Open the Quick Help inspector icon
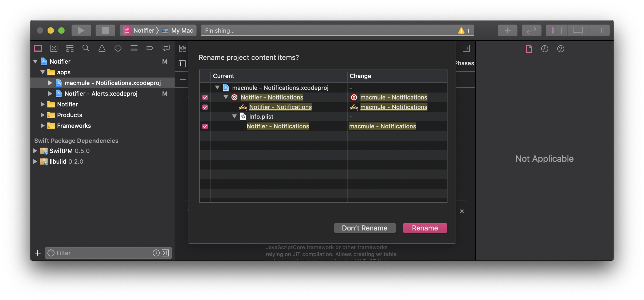This screenshot has height=300, width=644. [x=560, y=49]
